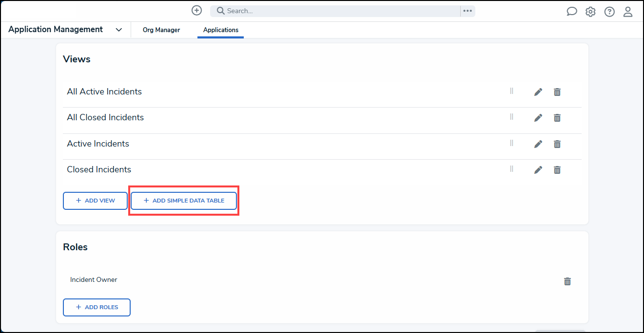Viewport: 644px width, 333px height.
Task: Delete the All Active Incidents view
Action: pyautogui.click(x=557, y=92)
